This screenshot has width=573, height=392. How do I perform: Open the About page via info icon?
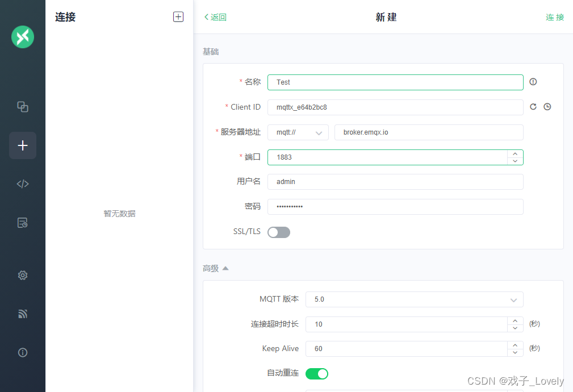(x=23, y=352)
